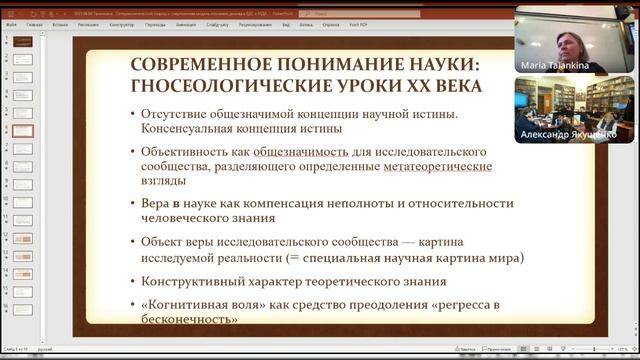
Task: Open the Рисование ribbon tab
Action: pos(88,25)
